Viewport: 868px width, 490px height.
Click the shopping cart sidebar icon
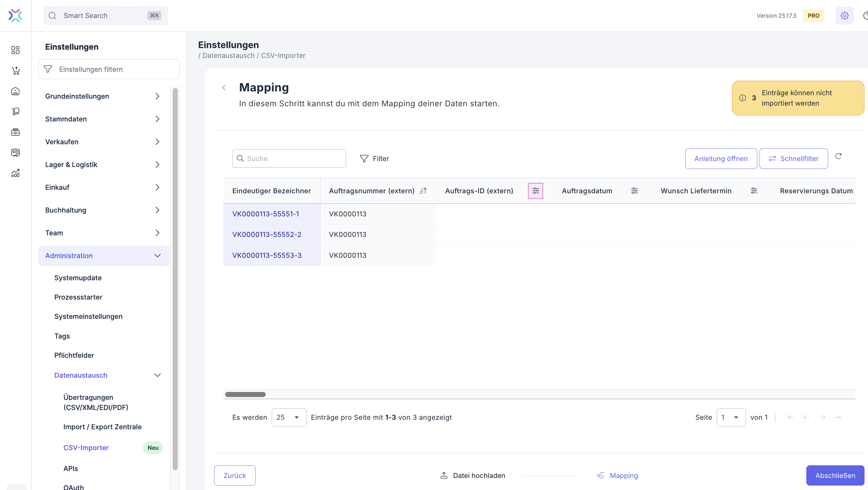point(15,71)
